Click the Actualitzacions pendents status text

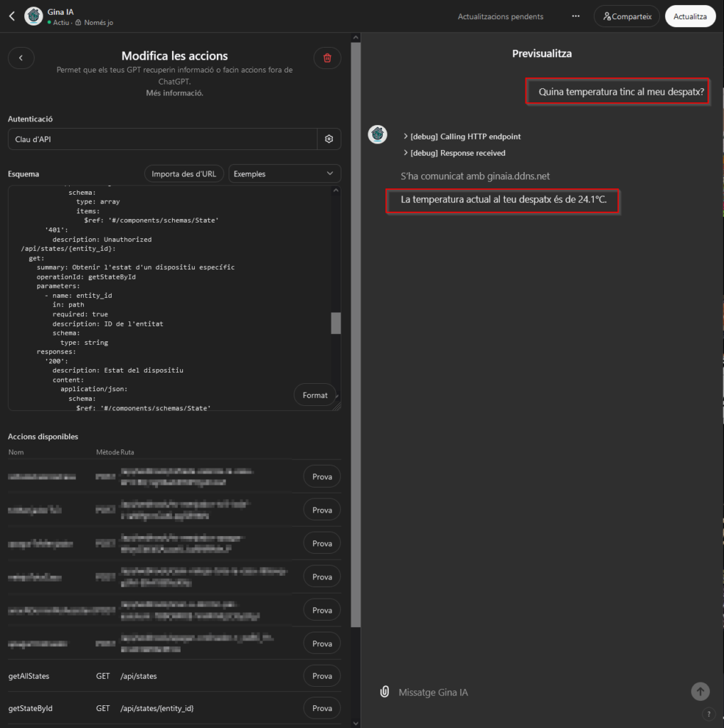(501, 16)
